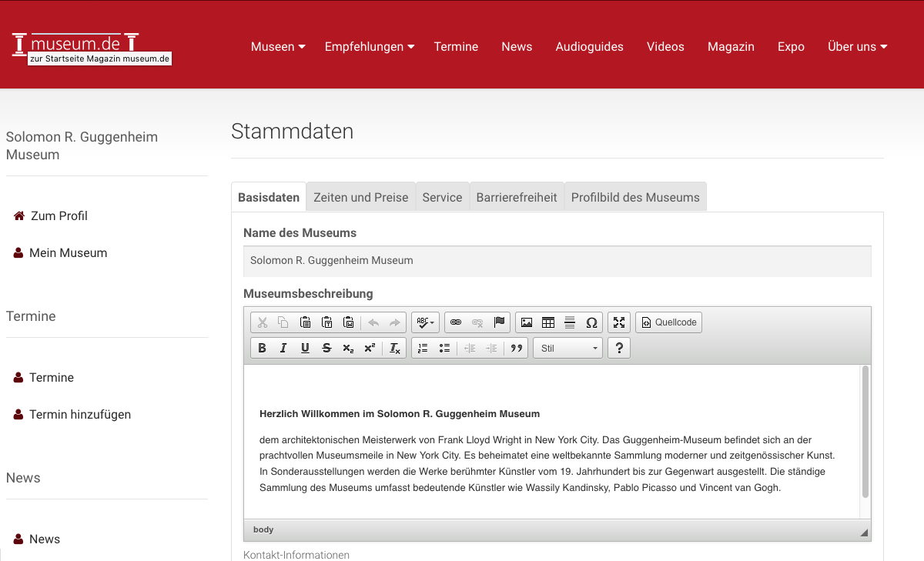Toggle bold formatting

[262, 349]
